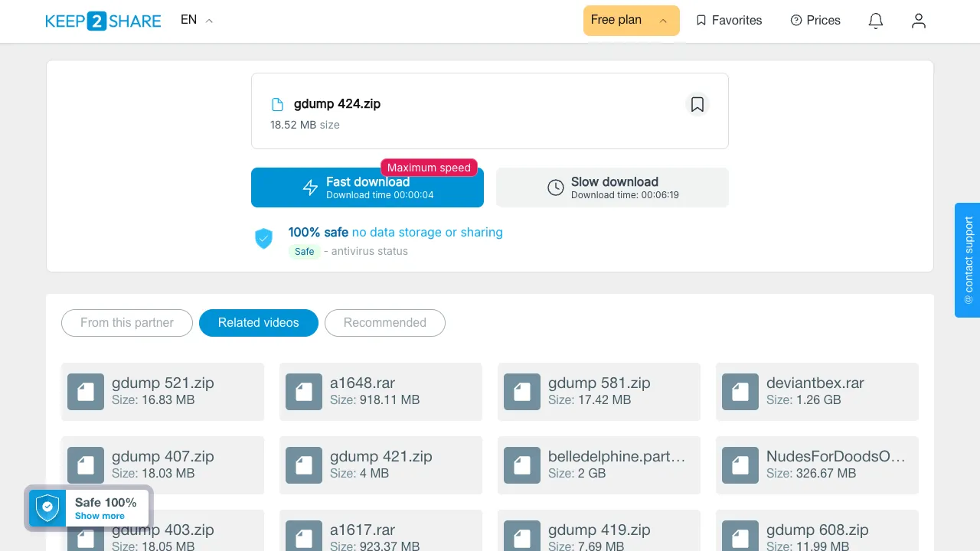
Task: Open the gdump 407.zip file name
Action: click(x=163, y=456)
